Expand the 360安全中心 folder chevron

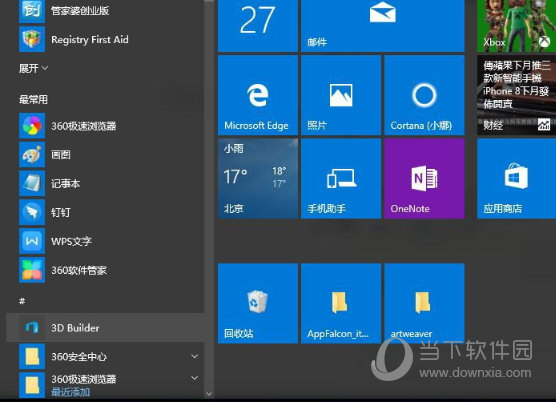click(194, 356)
